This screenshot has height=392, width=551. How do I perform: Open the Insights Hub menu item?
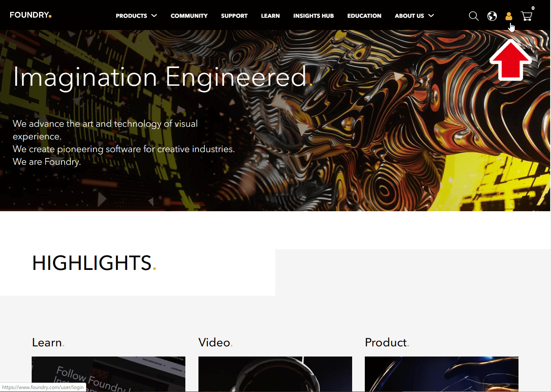pos(314,16)
